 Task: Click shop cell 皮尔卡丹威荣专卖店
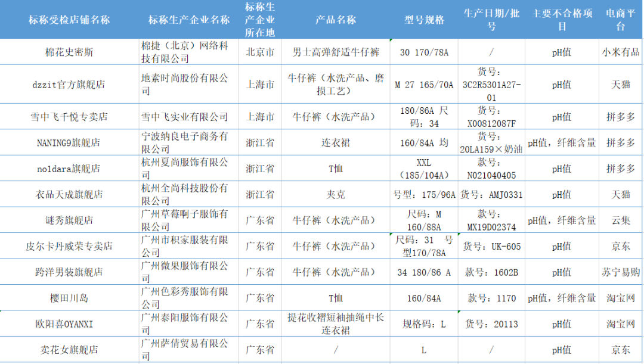click(x=69, y=246)
